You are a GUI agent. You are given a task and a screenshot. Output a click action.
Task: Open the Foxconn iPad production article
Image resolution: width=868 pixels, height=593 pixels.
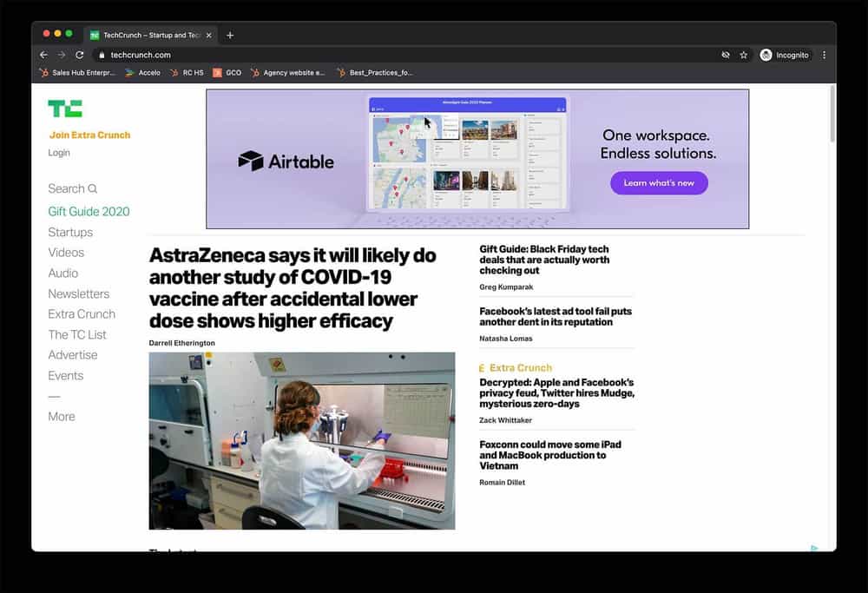pyautogui.click(x=550, y=455)
